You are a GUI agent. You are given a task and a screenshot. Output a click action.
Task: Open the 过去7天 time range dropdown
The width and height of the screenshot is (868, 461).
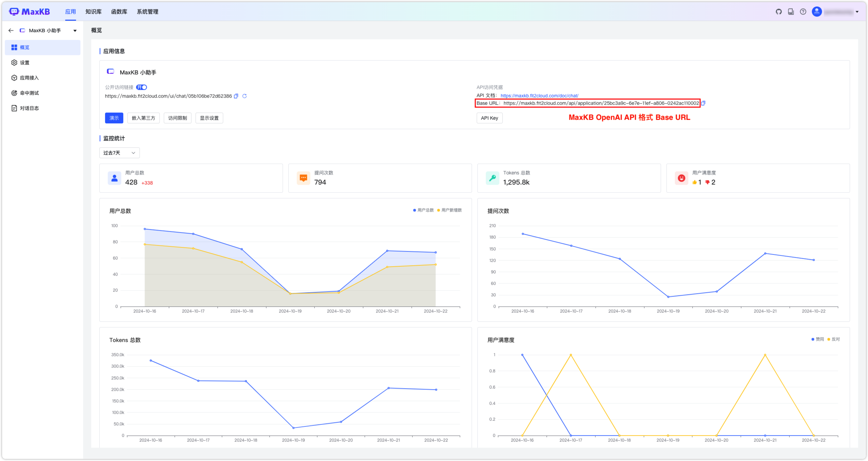(119, 153)
